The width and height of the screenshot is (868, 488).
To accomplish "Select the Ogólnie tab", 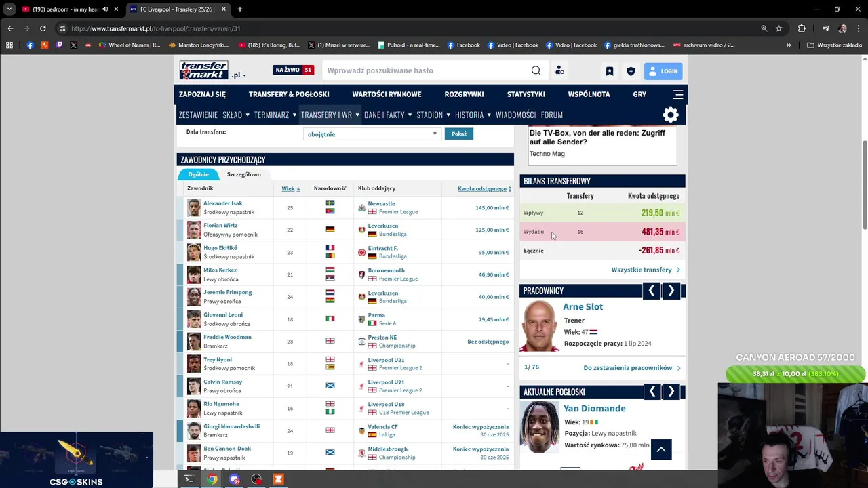I will (x=199, y=174).
